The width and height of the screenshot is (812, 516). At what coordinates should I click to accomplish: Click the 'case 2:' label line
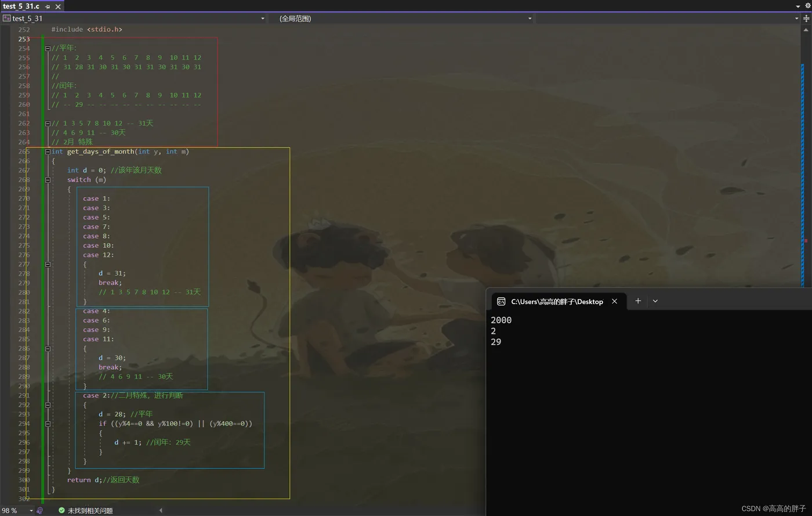point(133,395)
